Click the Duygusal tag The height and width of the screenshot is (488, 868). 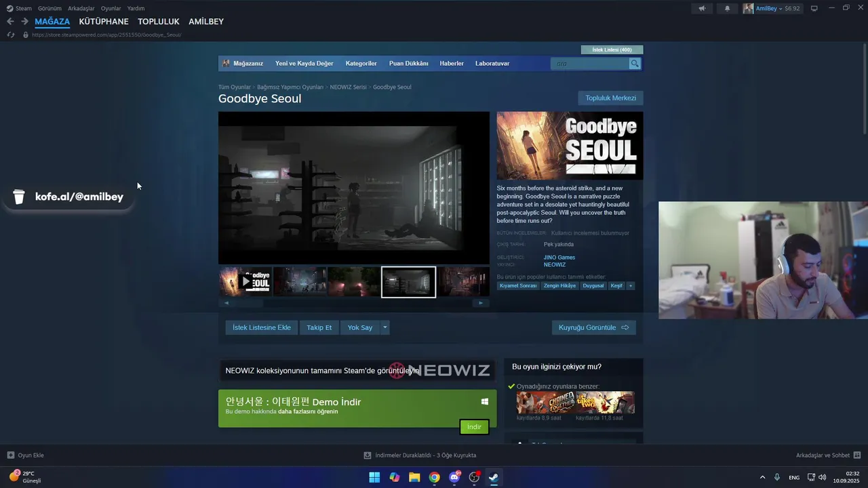click(x=593, y=286)
